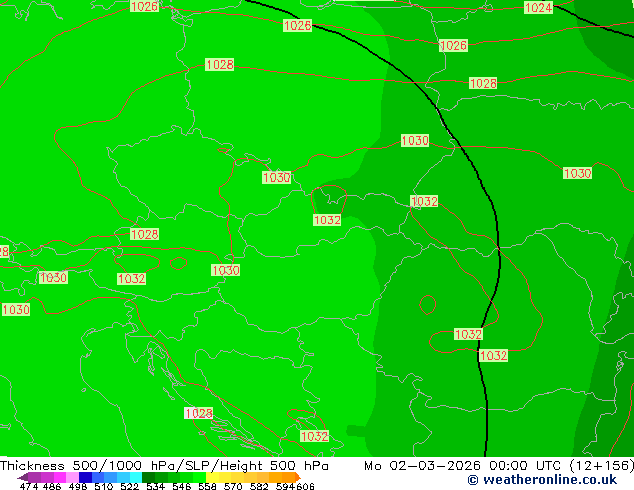
Task: Click the legend value 558
Action: (207, 487)
